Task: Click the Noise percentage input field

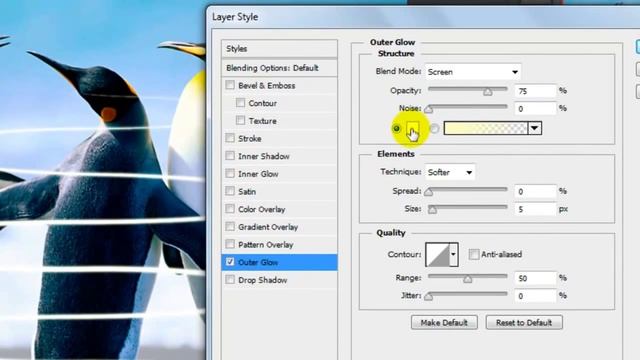Action: [535, 109]
